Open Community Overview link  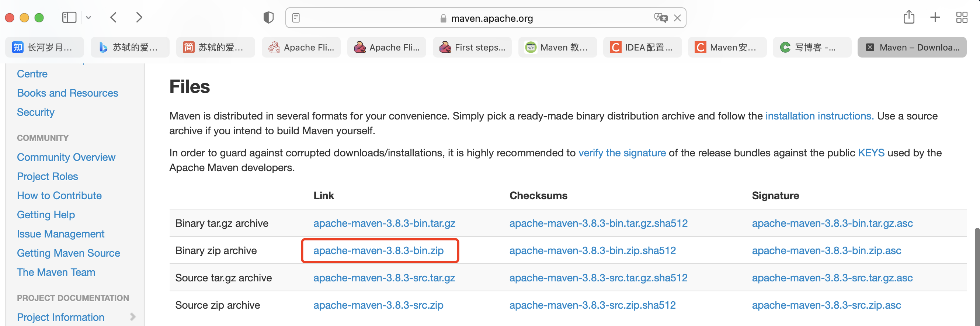pyautogui.click(x=66, y=157)
